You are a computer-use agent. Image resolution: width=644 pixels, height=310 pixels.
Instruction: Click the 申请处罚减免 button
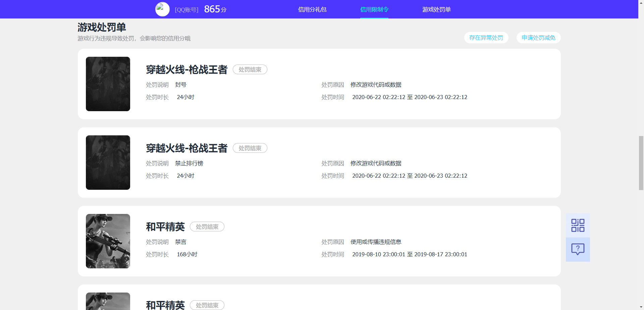click(538, 38)
